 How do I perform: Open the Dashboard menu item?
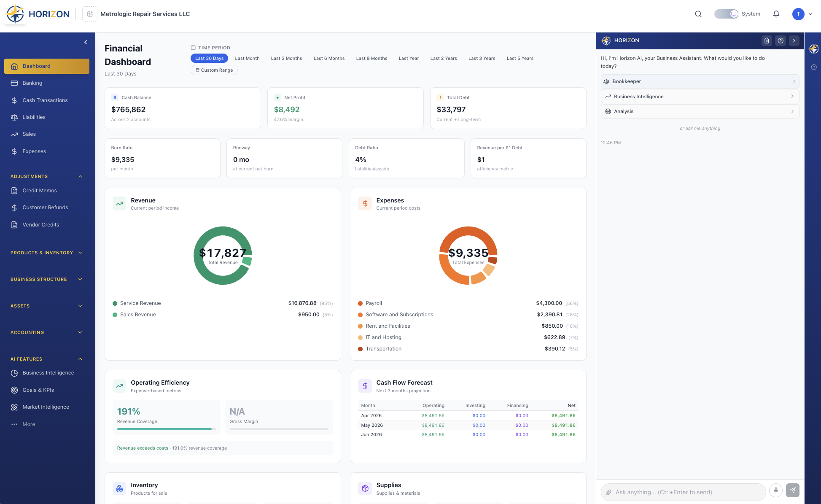36,66
